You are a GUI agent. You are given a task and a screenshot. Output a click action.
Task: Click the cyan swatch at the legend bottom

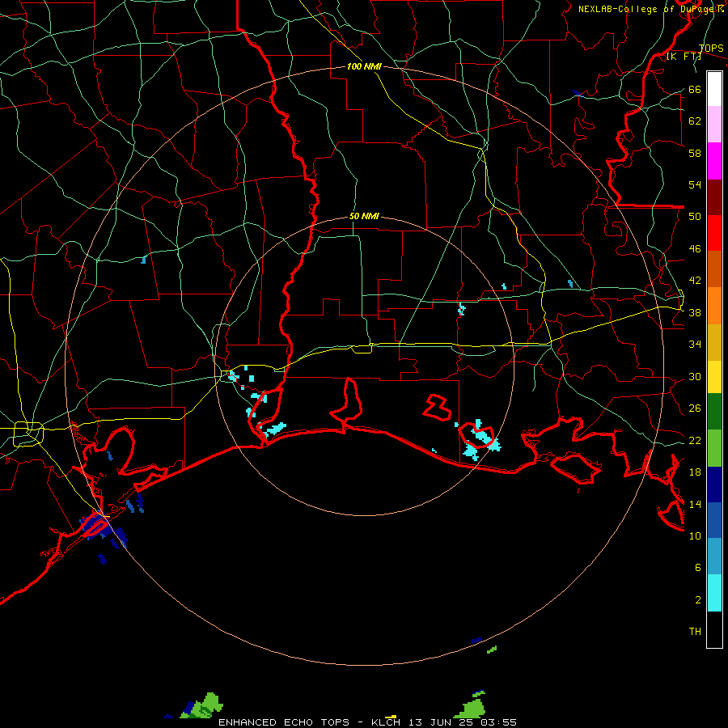(714, 593)
